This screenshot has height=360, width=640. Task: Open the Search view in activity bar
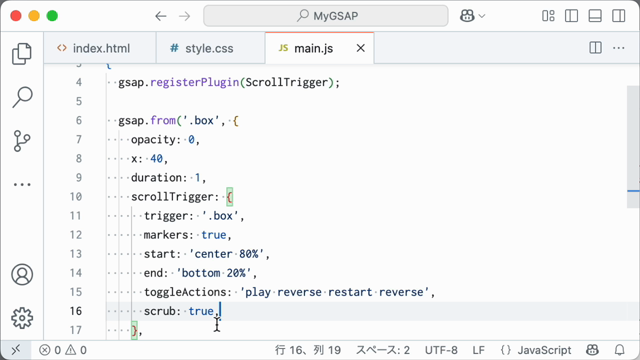(x=22, y=97)
